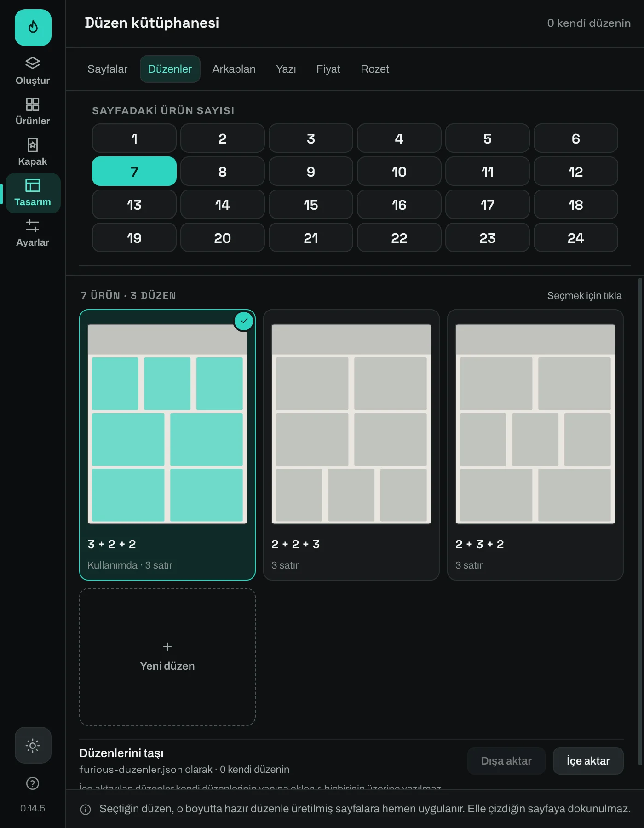The image size is (644, 828).
Task: Click the plus icon for Yeni düzen
Action: tap(167, 647)
